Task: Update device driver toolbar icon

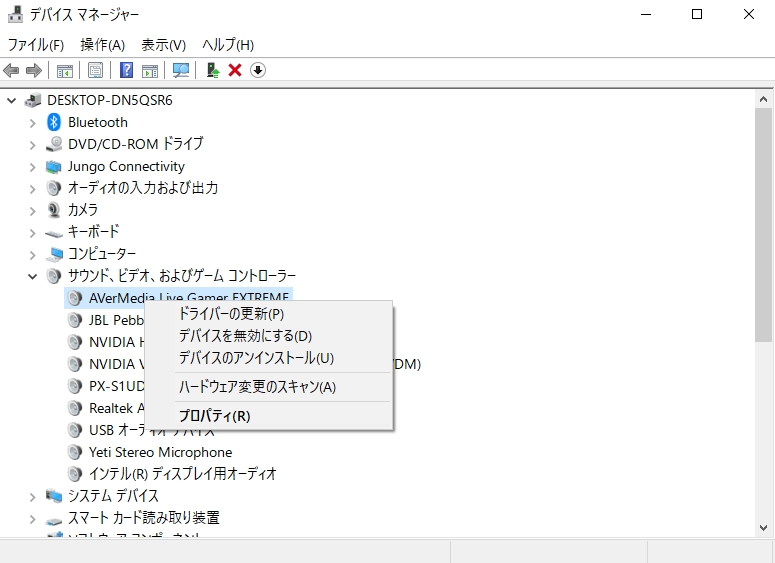Action: (213, 70)
